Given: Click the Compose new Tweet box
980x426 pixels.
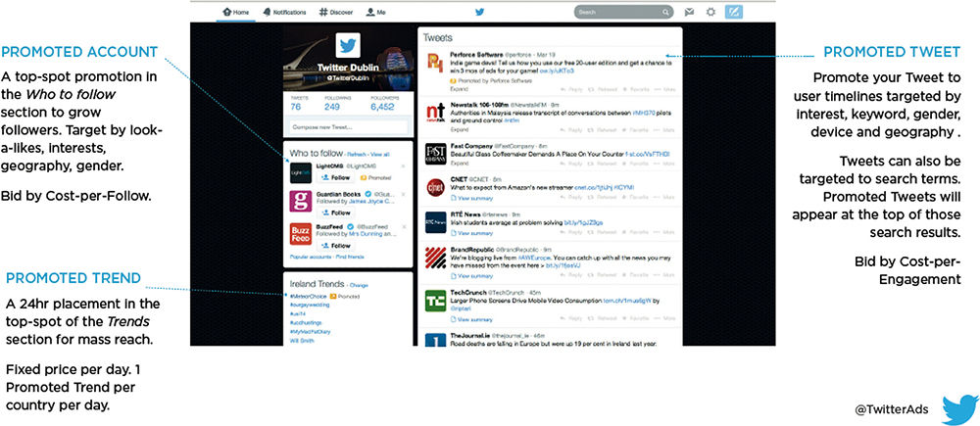Looking at the screenshot, I should (x=349, y=126).
